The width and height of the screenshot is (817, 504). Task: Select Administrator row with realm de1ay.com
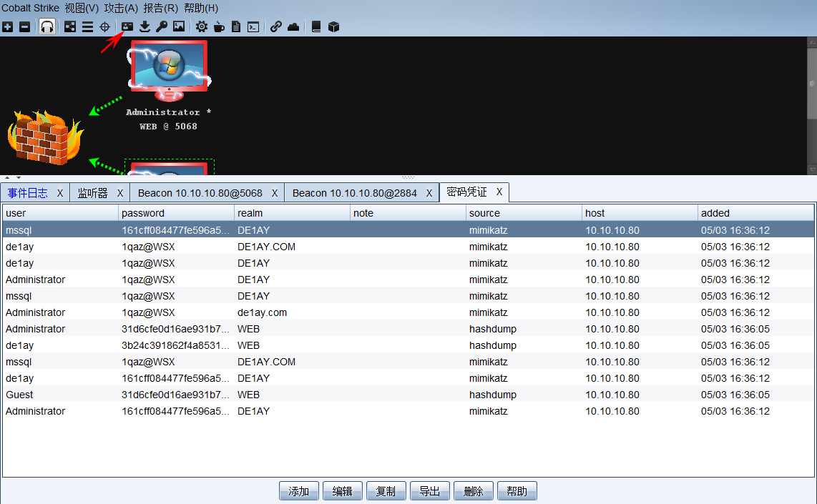[408, 312]
